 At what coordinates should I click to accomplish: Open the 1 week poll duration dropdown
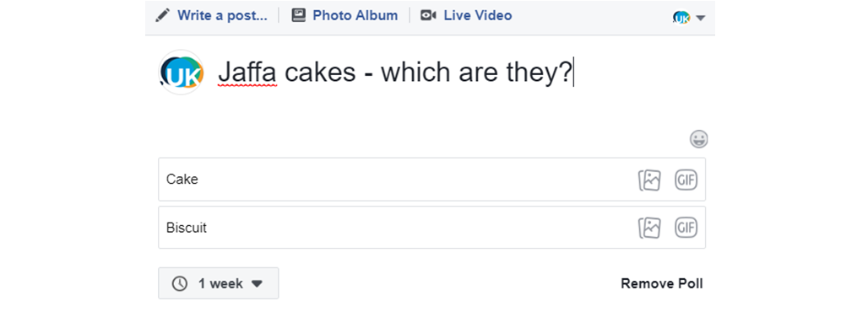point(219,283)
